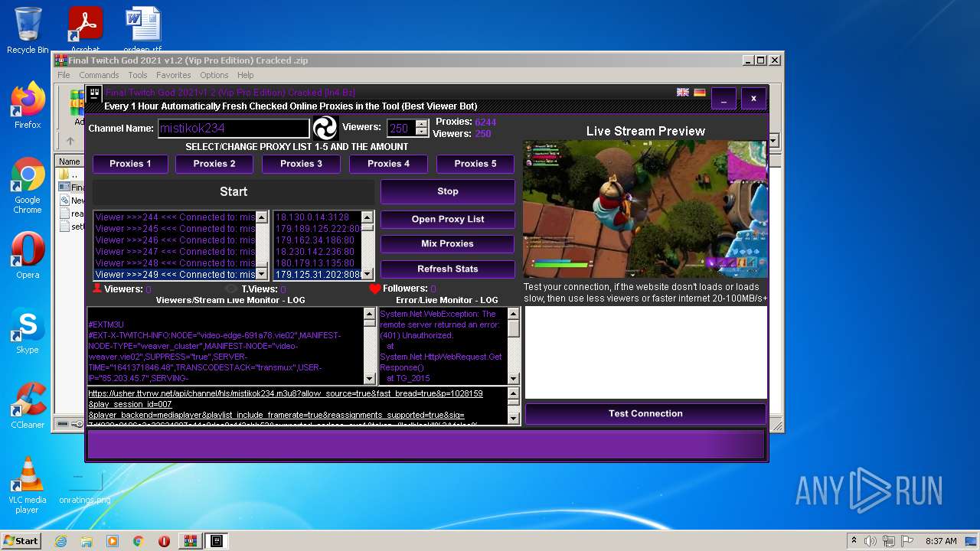Open Recycle Bin on the desktop
This screenshot has width=980, height=551.
28,31
